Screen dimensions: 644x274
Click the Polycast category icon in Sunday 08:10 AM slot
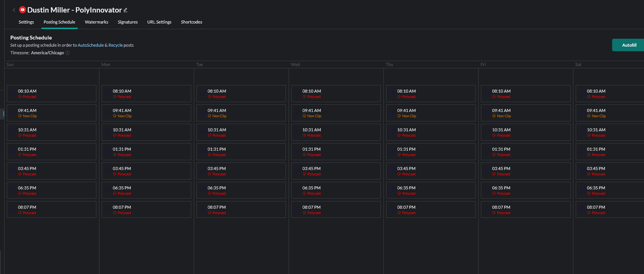click(x=20, y=97)
